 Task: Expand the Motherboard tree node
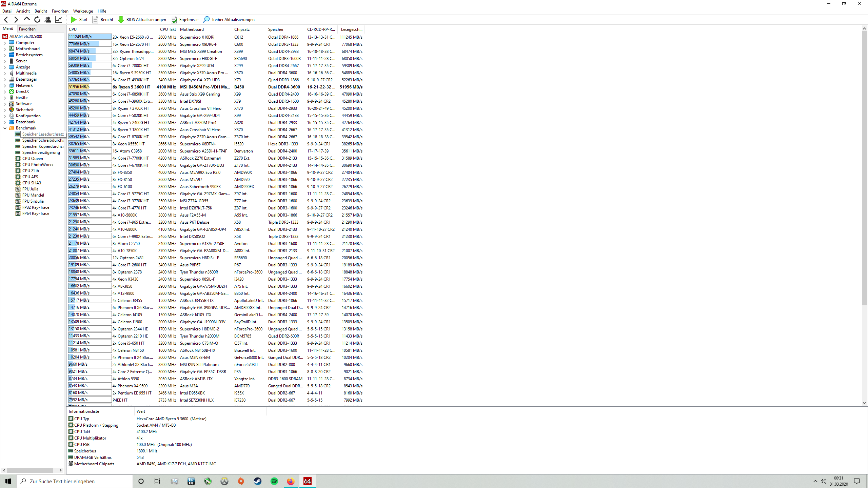(5, 49)
